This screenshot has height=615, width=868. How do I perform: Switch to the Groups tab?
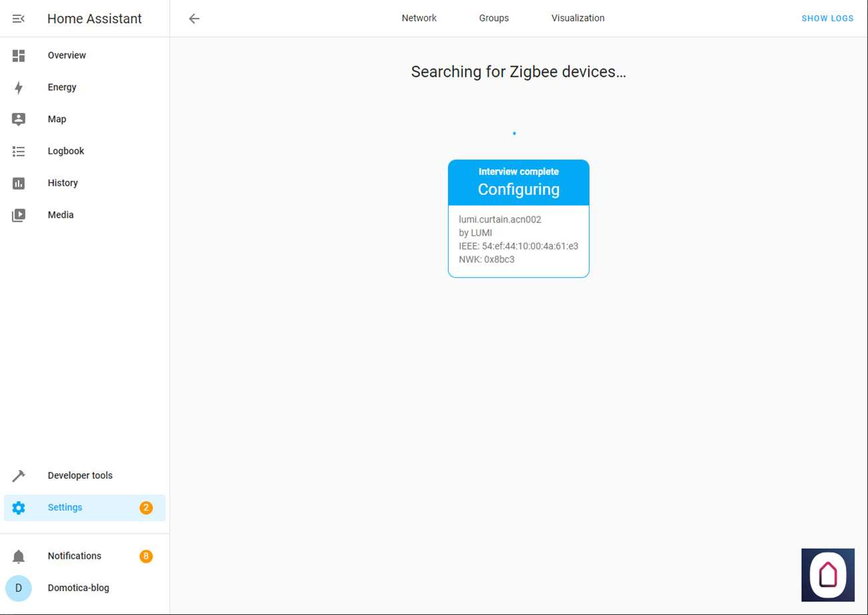point(494,18)
